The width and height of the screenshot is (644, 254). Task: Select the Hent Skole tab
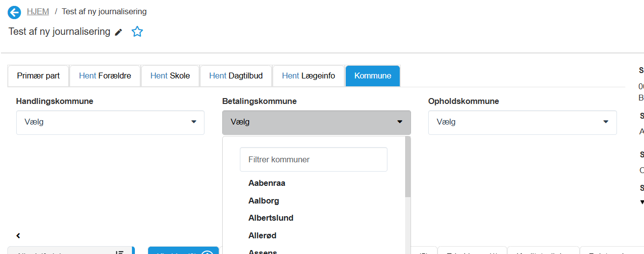click(170, 76)
